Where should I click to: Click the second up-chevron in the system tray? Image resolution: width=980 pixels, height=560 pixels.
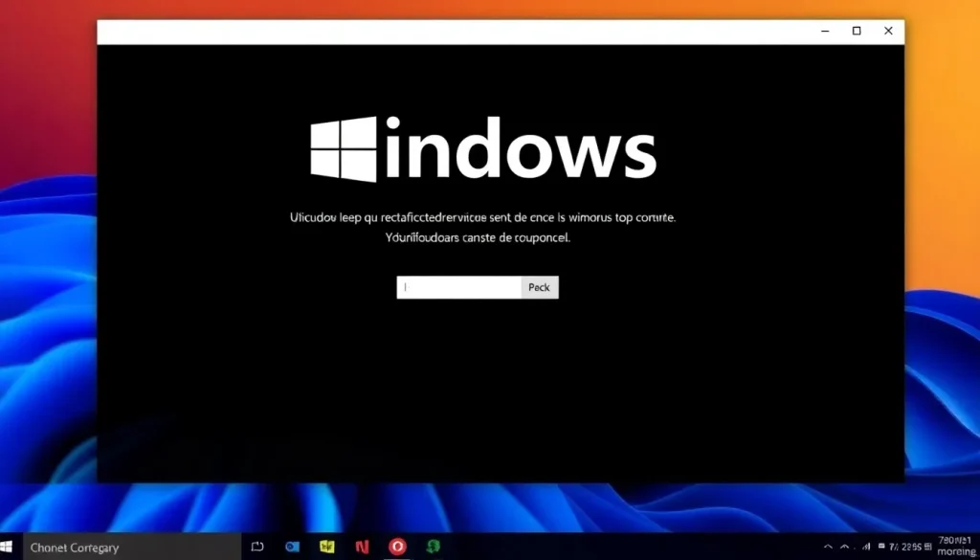(844, 547)
